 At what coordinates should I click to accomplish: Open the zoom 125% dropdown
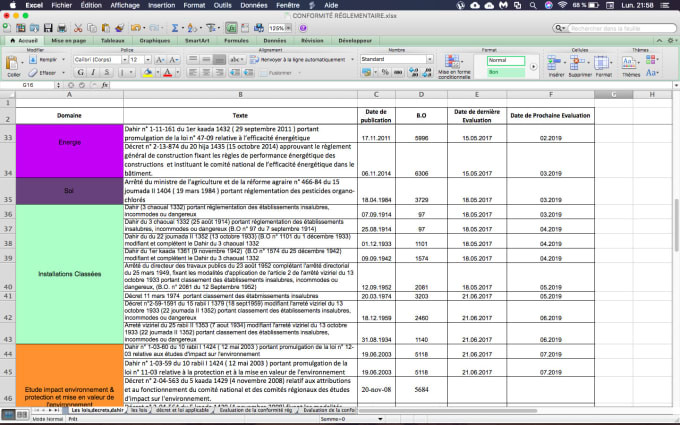click(288, 28)
